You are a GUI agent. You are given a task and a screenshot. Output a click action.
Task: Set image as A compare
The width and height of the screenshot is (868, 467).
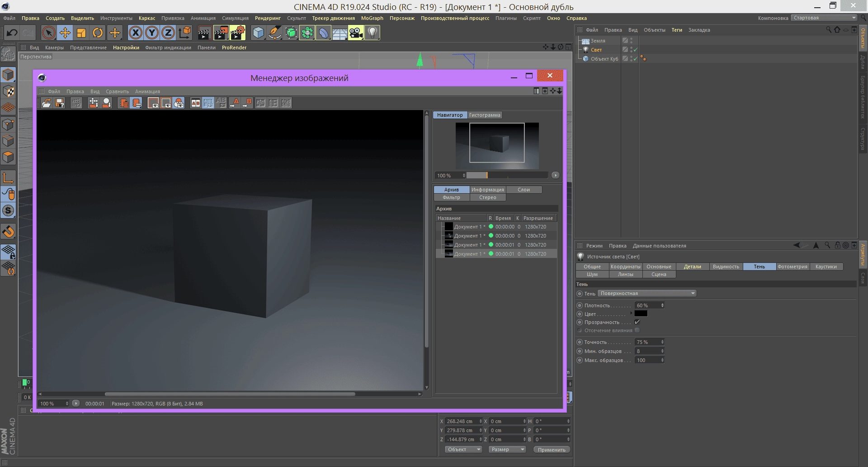234,103
